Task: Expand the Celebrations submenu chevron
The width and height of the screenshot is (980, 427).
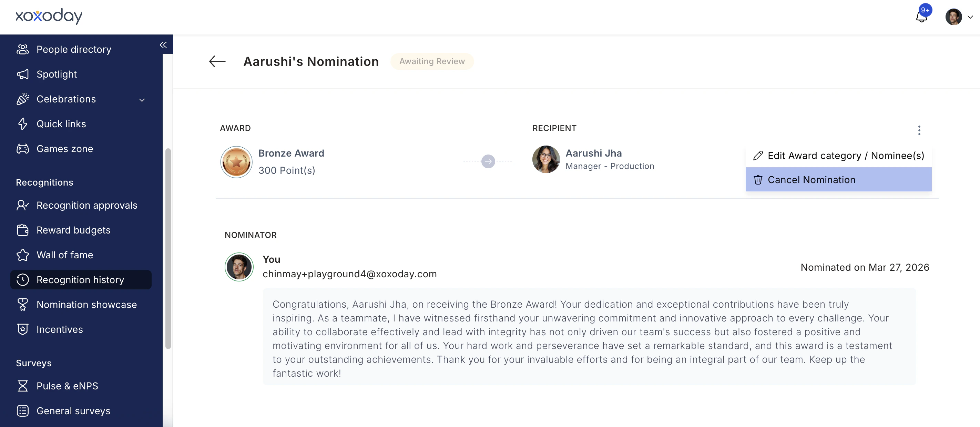Action: [142, 100]
